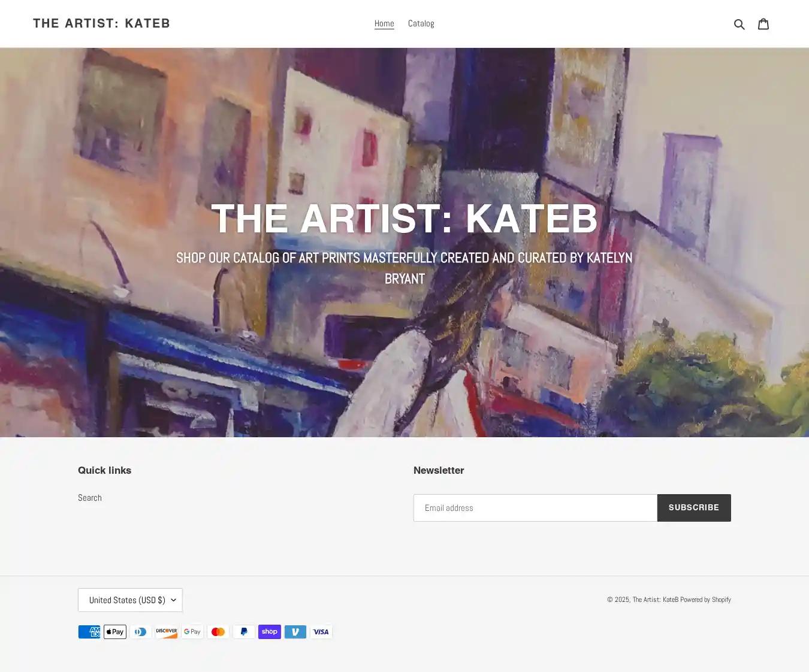Open the Catalog menu item

[421, 24]
